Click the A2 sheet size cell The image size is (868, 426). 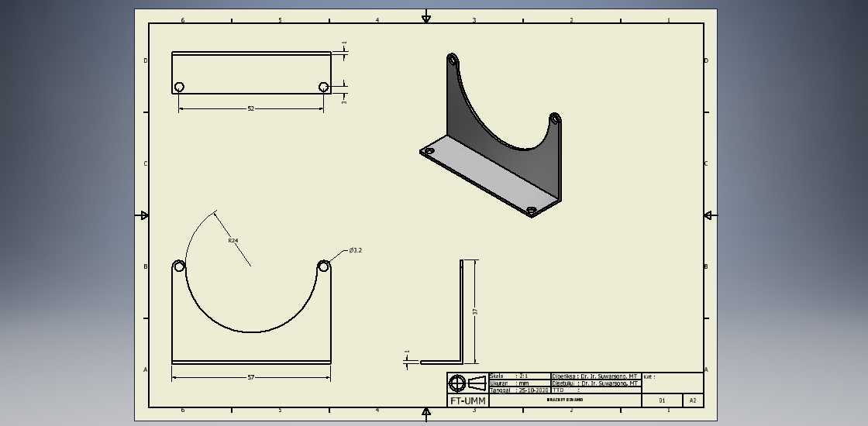pos(693,400)
